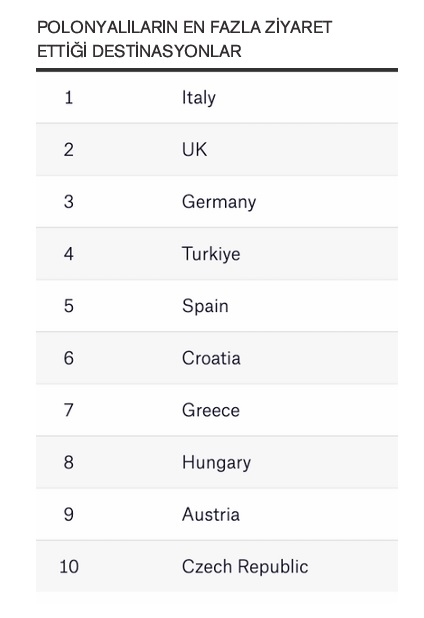Image resolution: width=424 pixels, height=618 pixels.
Task: Click rank number 2
Action: 69,150
